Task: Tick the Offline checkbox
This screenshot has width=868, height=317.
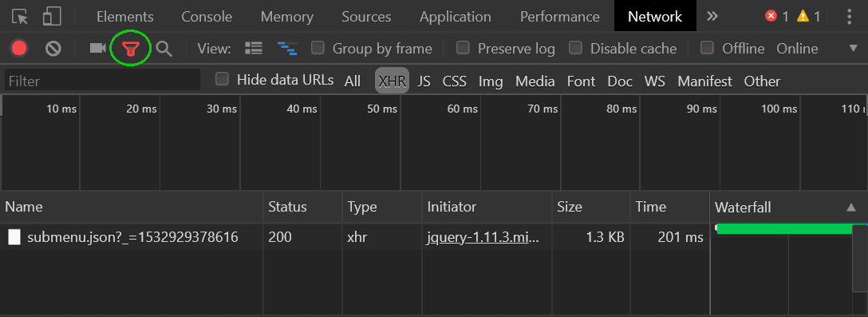Action: pos(707,48)
